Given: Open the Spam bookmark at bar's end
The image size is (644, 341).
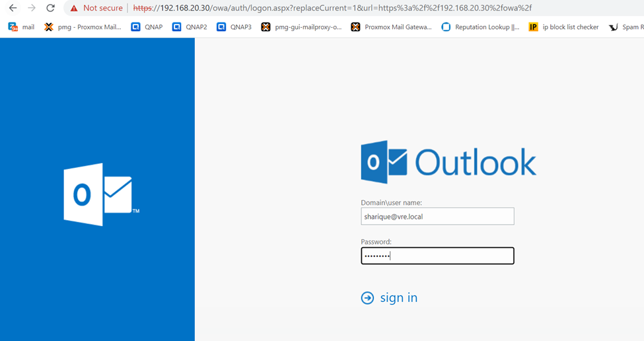Looking at the screenshot, I should (626, 27).
